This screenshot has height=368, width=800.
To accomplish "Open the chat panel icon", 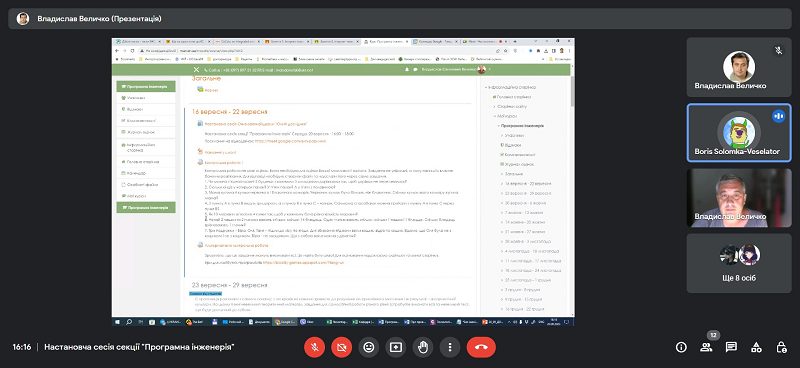I will click(x=731, y=348).
